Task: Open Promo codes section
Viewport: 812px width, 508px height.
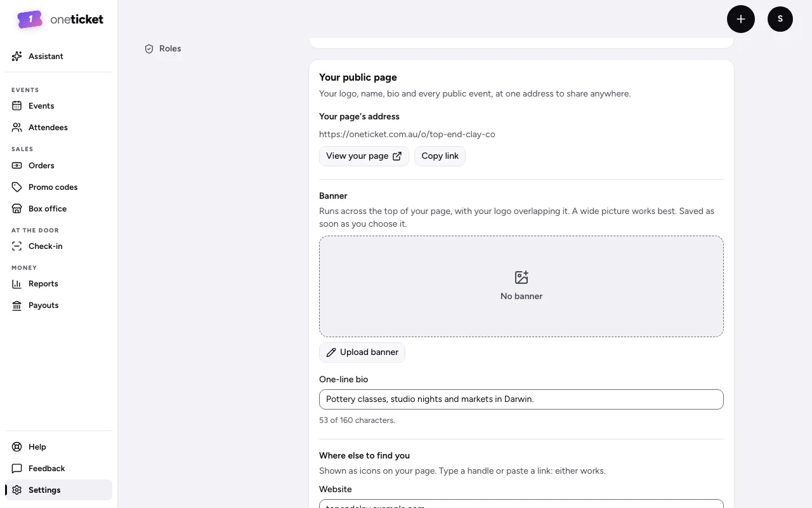Action: click(x=58, y=187)
